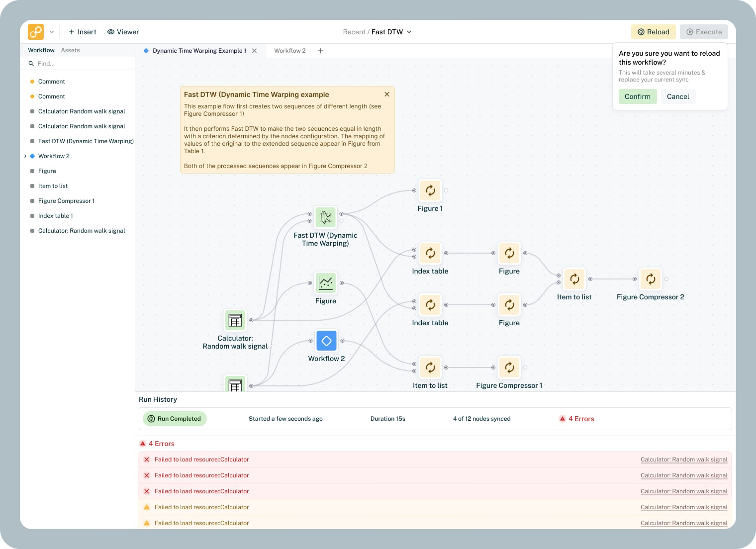Viewport: 756px width, 549px height.
Task: Open Calculator link in third error row
Action: pos(684,491)
